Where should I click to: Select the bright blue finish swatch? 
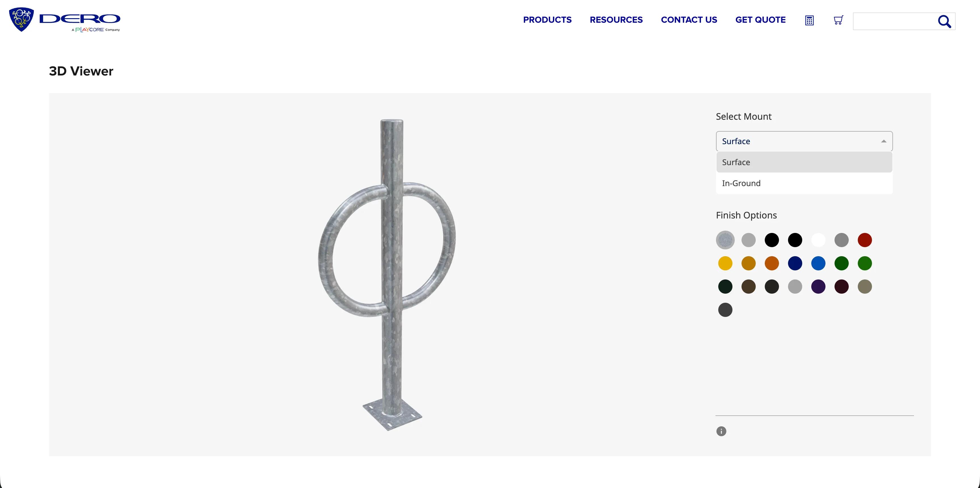click(x=818, y=263)
